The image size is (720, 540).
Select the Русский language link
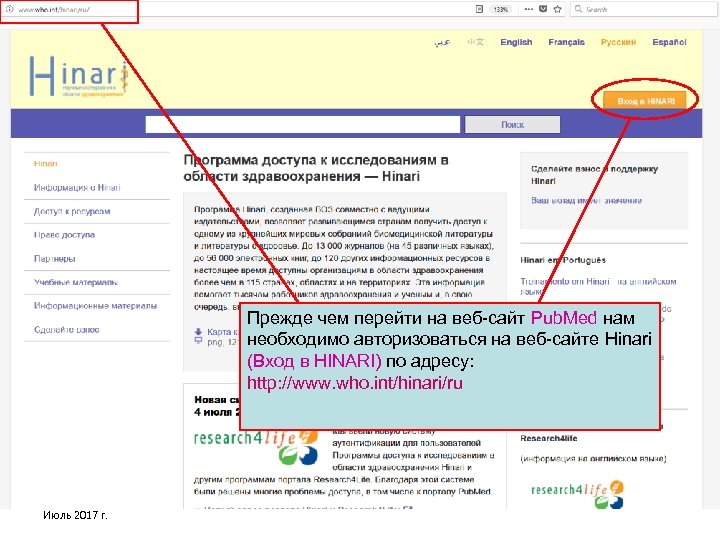(618, 42)
